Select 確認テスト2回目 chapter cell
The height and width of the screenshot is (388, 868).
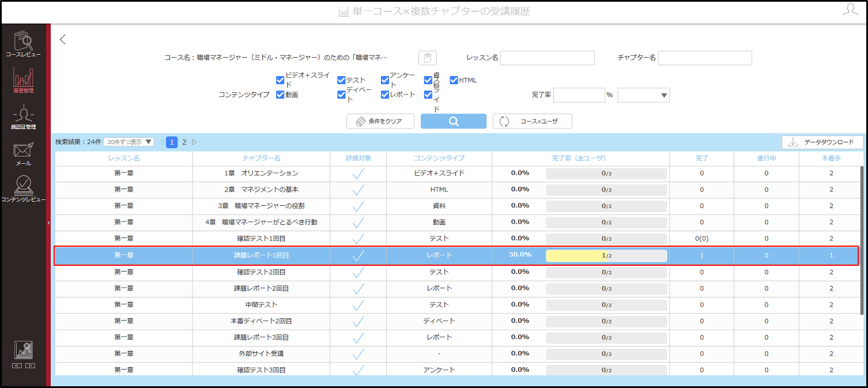261,272
